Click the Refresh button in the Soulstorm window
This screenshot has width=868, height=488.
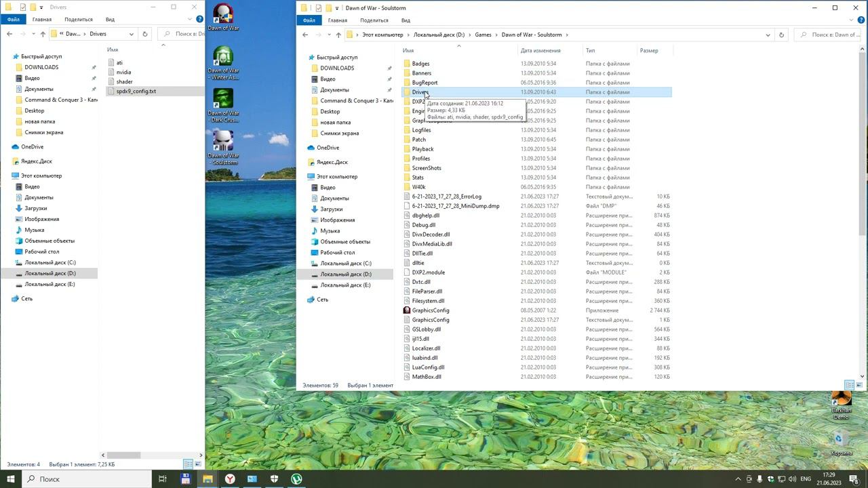pos(781,35)
